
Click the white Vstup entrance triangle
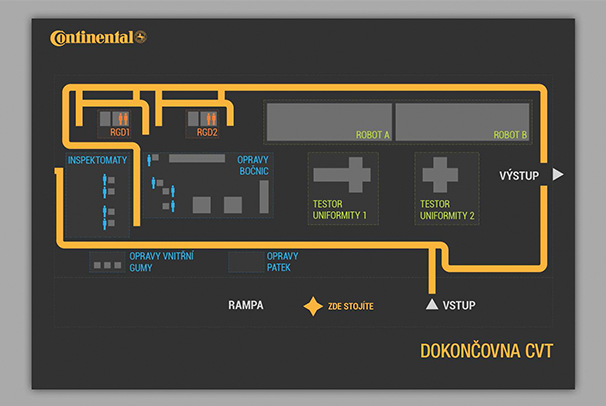pos(431,305)
